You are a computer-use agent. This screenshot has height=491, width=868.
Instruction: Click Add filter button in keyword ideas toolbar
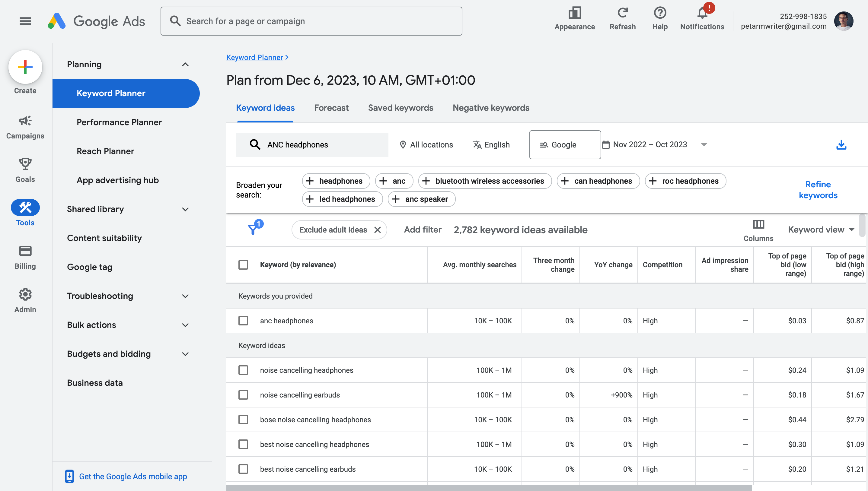[x=422, y=230]
